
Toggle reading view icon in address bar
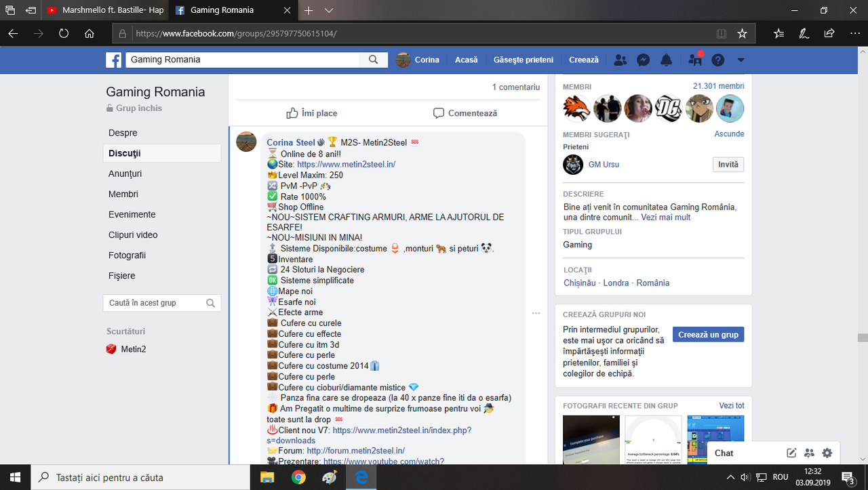722,33
